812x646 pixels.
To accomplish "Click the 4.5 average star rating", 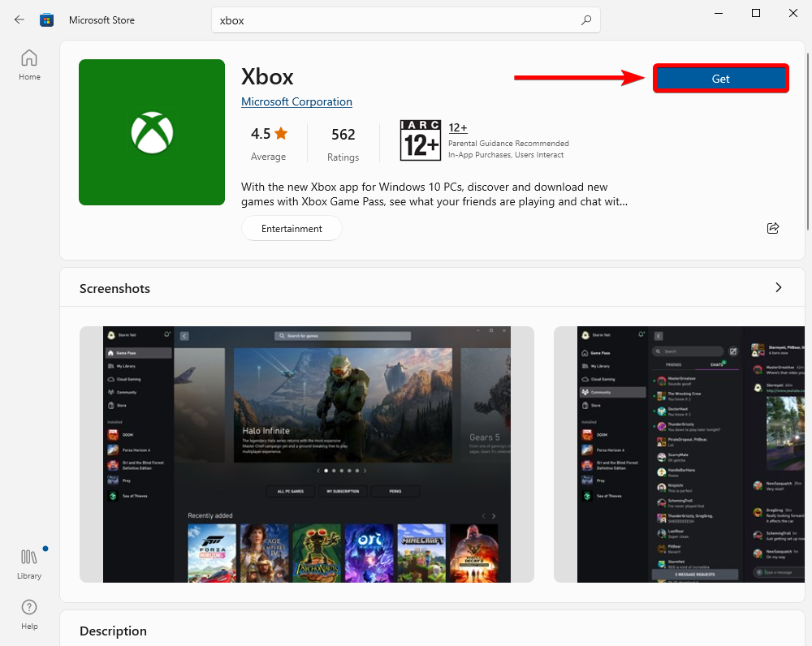I will (x=268, y=143).
